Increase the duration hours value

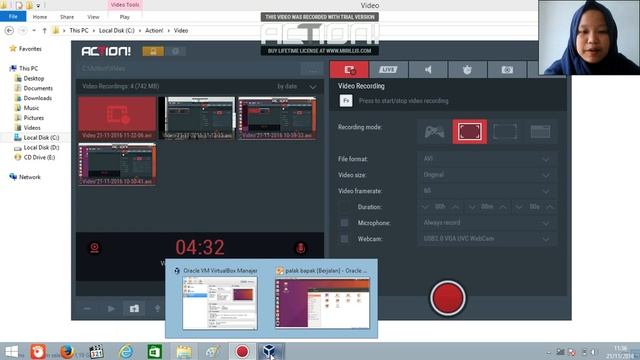click(x=456, y=207)
